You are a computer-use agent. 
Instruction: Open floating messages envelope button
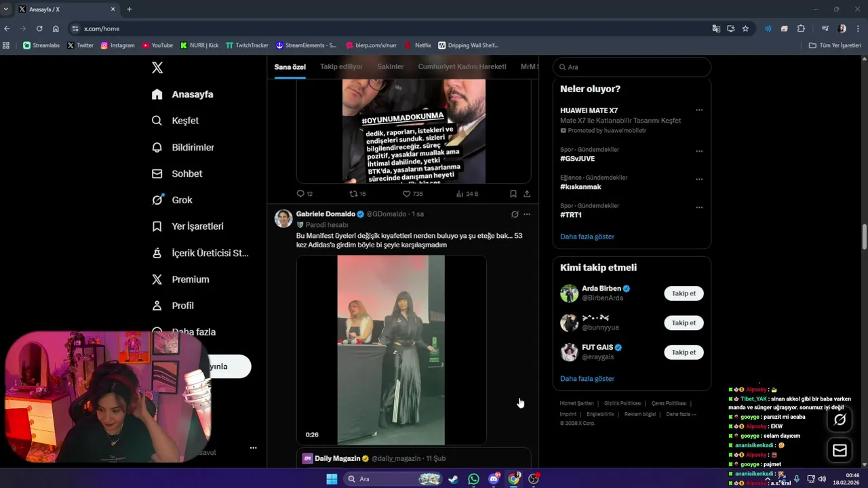click(x=840, y=450)
